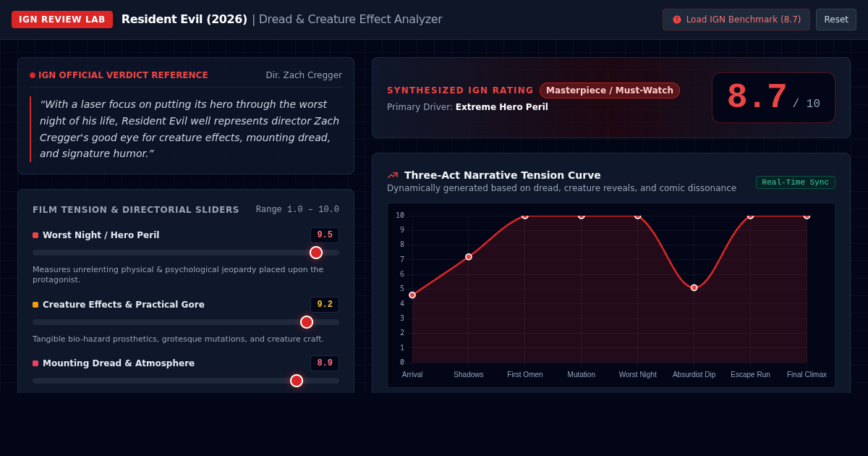This screenshot has height=456, width=868.
Task: Click the Extreme Hero Peril primary driver text
Action: (x=502, y=107)
